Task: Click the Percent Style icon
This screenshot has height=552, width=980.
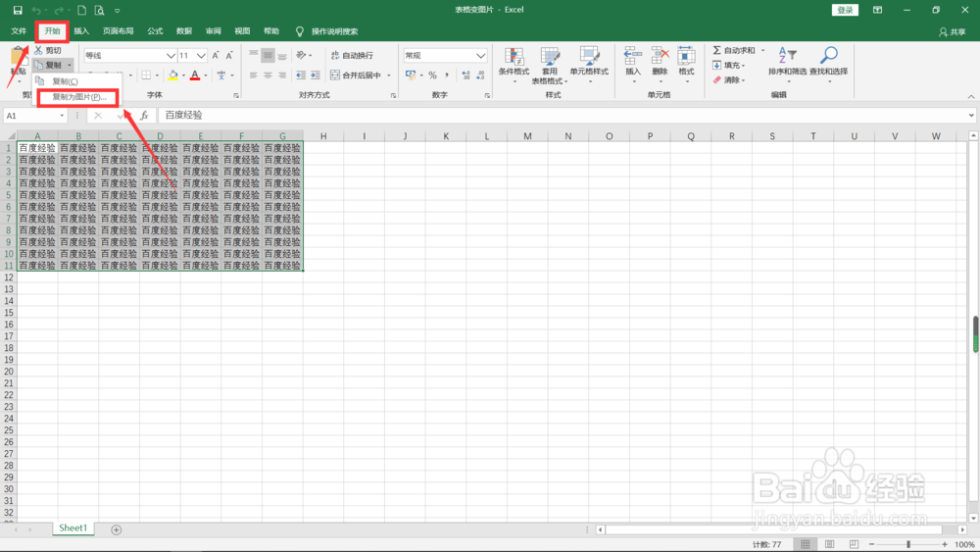Action: tap(432, 75)
